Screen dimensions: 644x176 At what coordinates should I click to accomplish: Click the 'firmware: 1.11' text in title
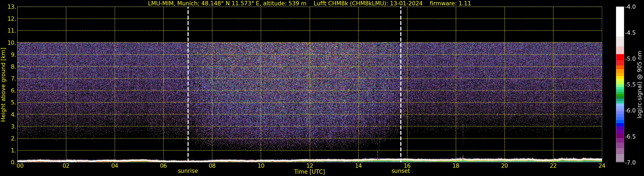coord(450,3)
